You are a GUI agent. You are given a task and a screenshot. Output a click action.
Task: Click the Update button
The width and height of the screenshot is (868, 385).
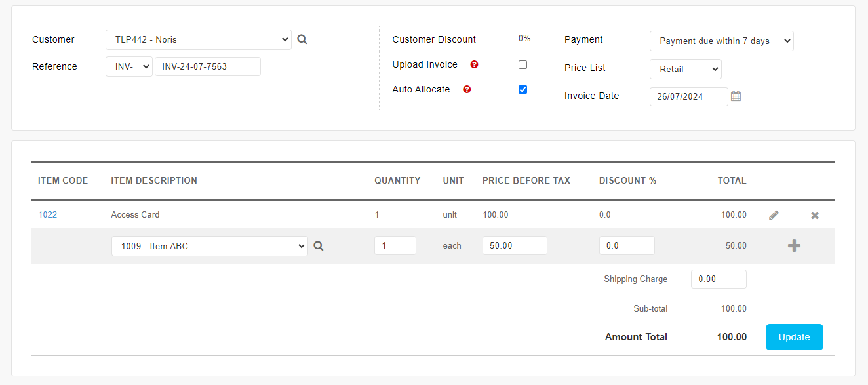795,337
